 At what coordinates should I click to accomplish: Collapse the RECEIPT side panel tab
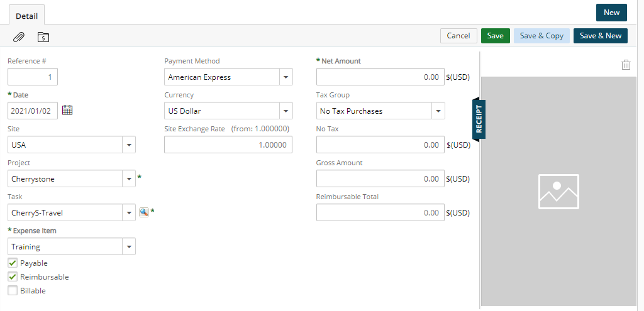pos(479,119)
